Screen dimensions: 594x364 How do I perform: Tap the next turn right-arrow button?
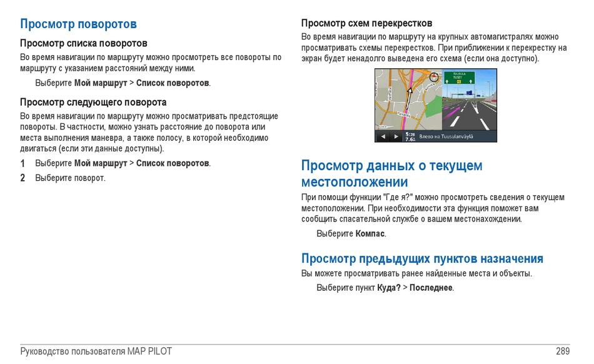tap(396, 136)
